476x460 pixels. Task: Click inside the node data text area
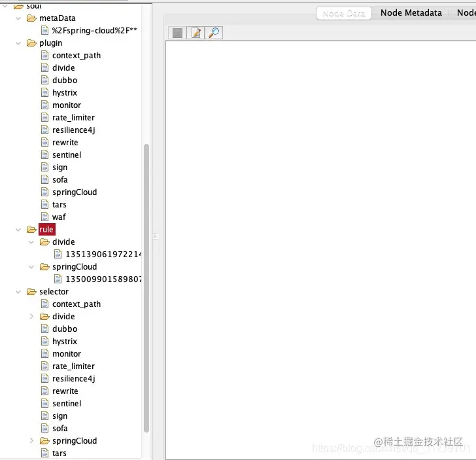tap(320, 250)
